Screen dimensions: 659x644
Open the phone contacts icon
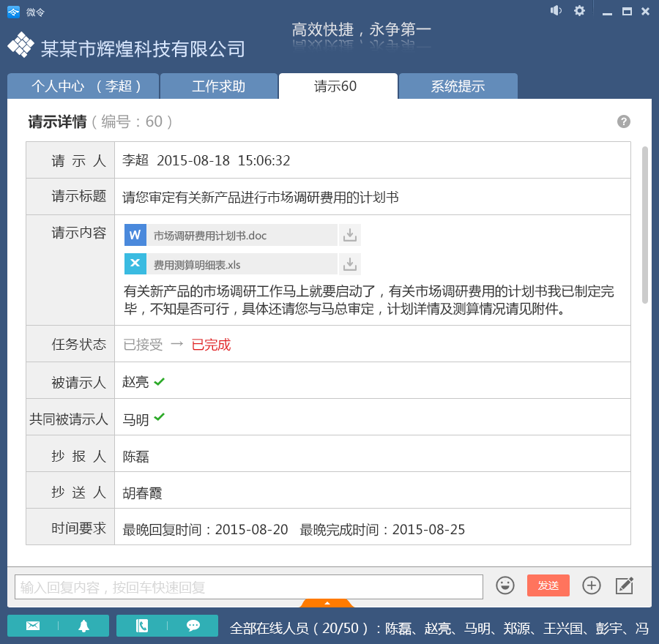tap(142, 626)
